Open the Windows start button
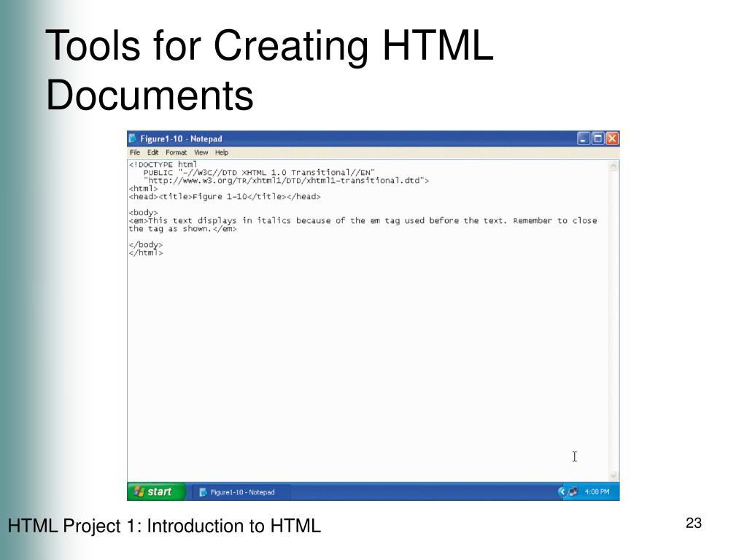747x560 pixels. coord(156,491)
